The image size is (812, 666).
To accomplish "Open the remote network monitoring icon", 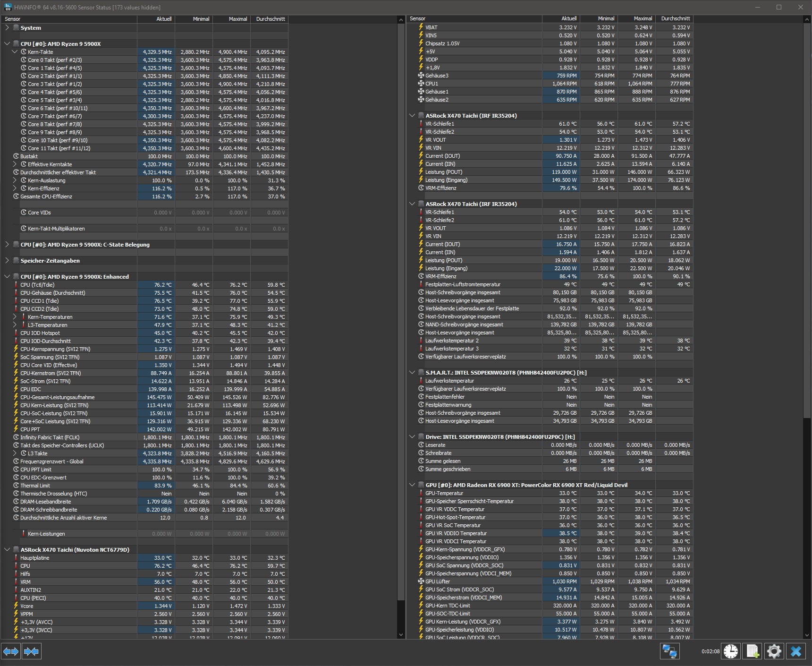I will point(669,651).
